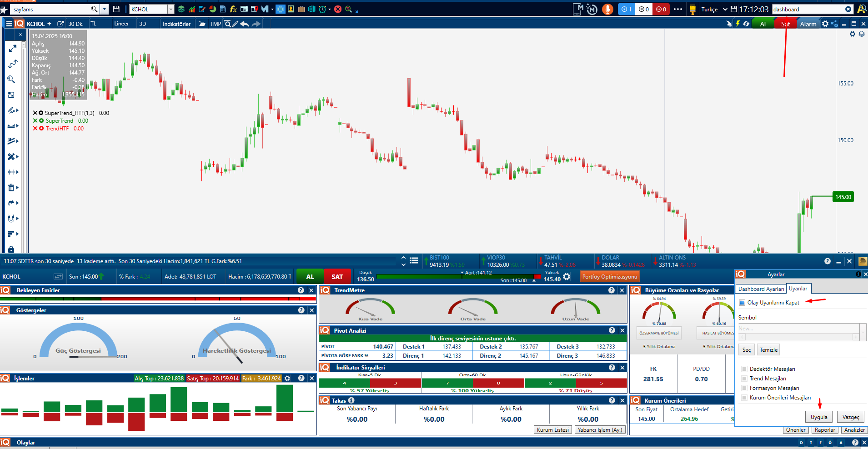The height and width of the screenshot is (449, 868).
Task: Click the lock drawings padlock icon
Action: click(x=11, y=249)
